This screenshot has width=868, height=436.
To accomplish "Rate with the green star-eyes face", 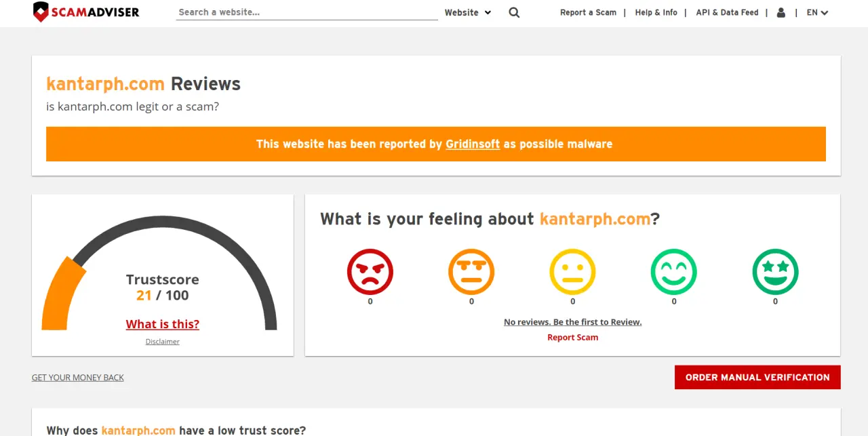I will pyautogui.click(x=775, y=271).
